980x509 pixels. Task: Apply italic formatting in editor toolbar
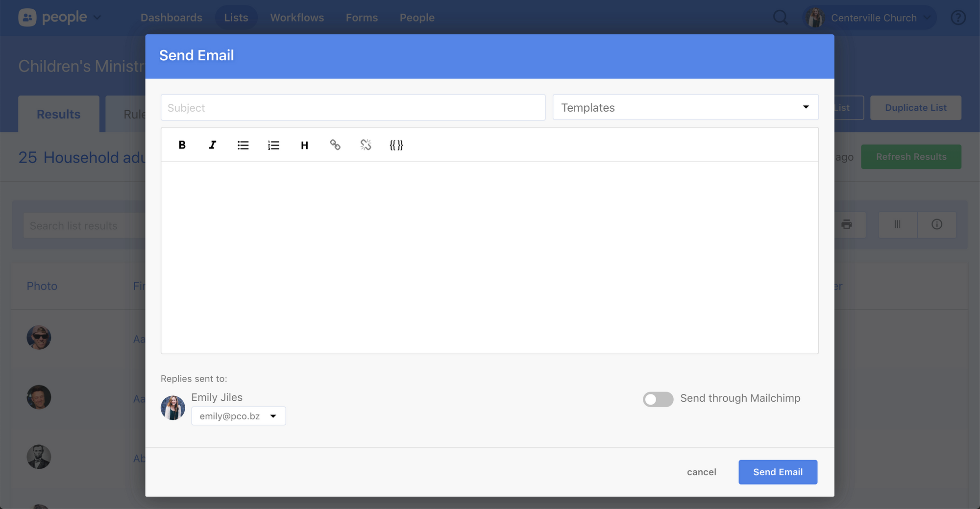pyautogui.click(x=212, y=145)
